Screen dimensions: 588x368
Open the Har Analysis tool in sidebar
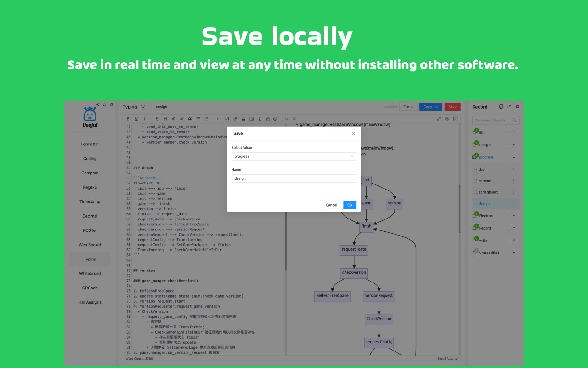pos(90,302)
